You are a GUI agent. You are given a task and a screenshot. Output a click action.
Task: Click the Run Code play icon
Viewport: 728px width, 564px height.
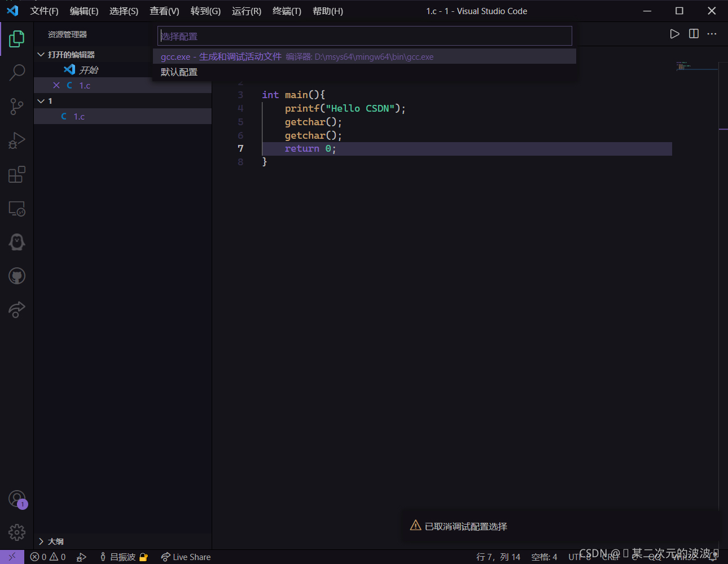click(x=674, y=34)
